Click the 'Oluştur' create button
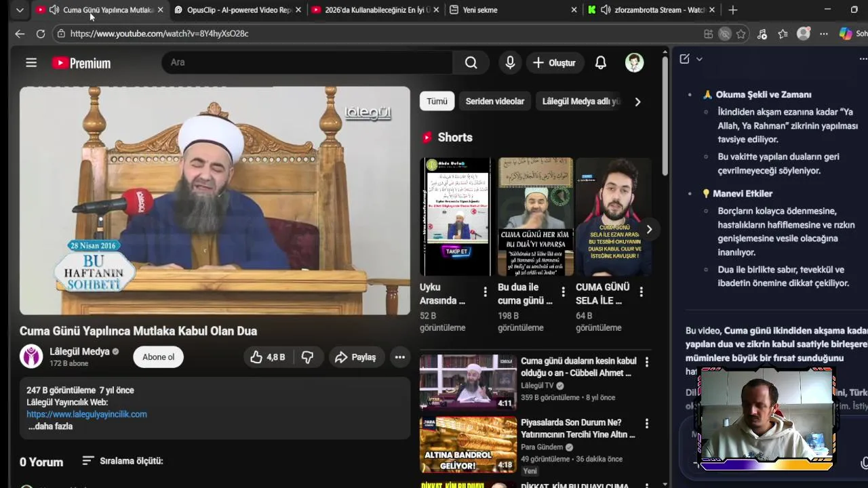 pos(554,63)
